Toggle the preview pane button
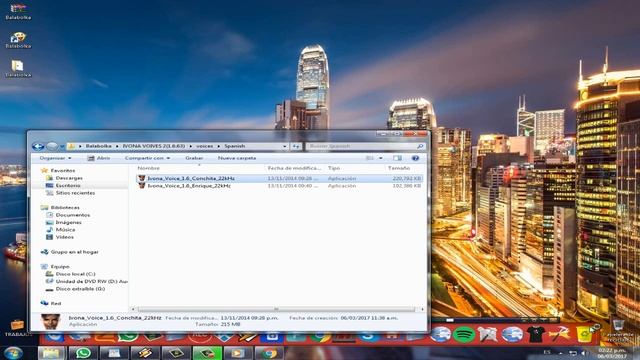The image size is (640, 360). [x=397, y=158]
